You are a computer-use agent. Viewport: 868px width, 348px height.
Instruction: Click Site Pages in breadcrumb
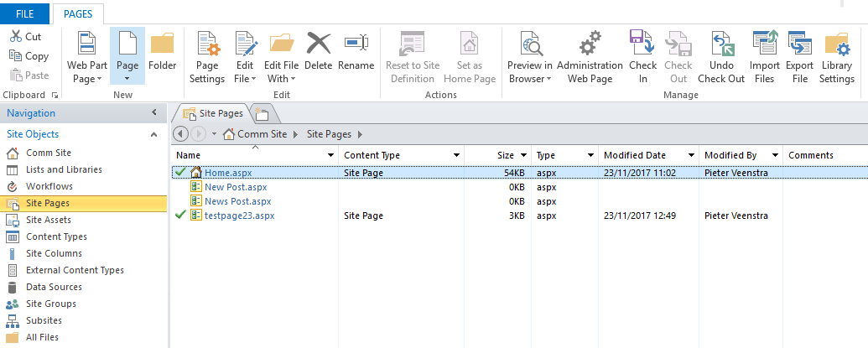pos(330,134)
